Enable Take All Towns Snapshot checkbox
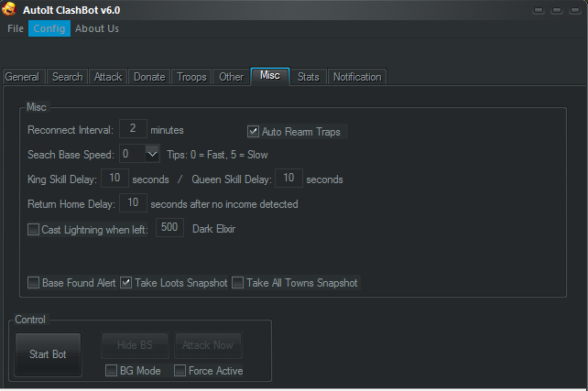This screenshot has width=588, height=391. 238,282
